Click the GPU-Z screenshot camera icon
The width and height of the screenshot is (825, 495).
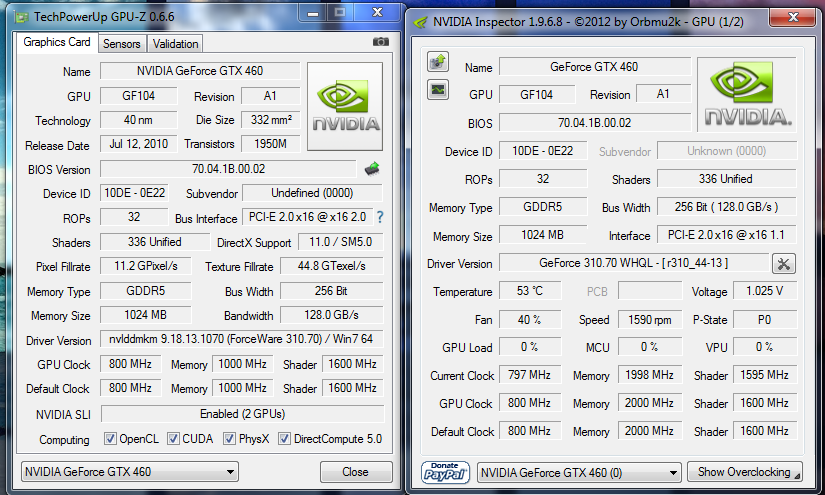[x=380, y=42]
